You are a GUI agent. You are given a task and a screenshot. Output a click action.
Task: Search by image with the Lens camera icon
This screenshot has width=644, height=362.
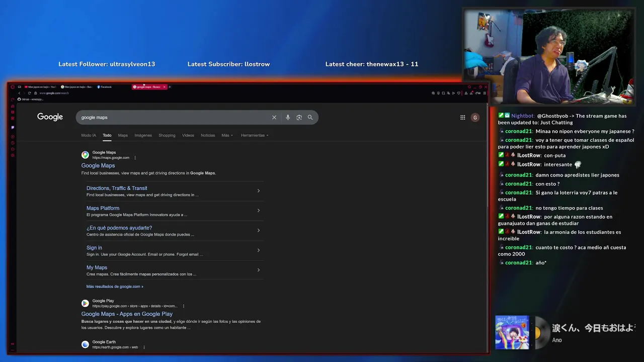pyautogui.click(x=299, y=117)
